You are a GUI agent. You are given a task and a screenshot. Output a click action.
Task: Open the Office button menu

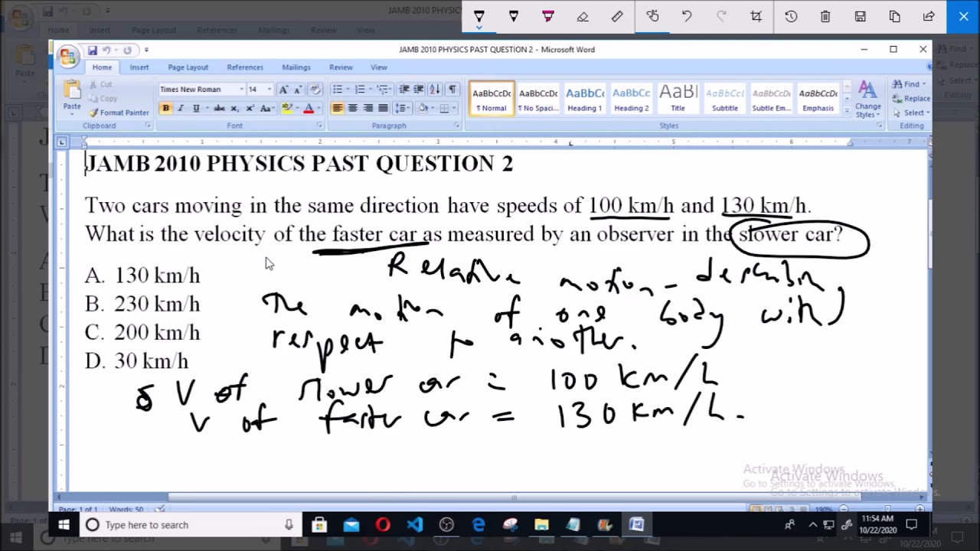coord(68,56)
